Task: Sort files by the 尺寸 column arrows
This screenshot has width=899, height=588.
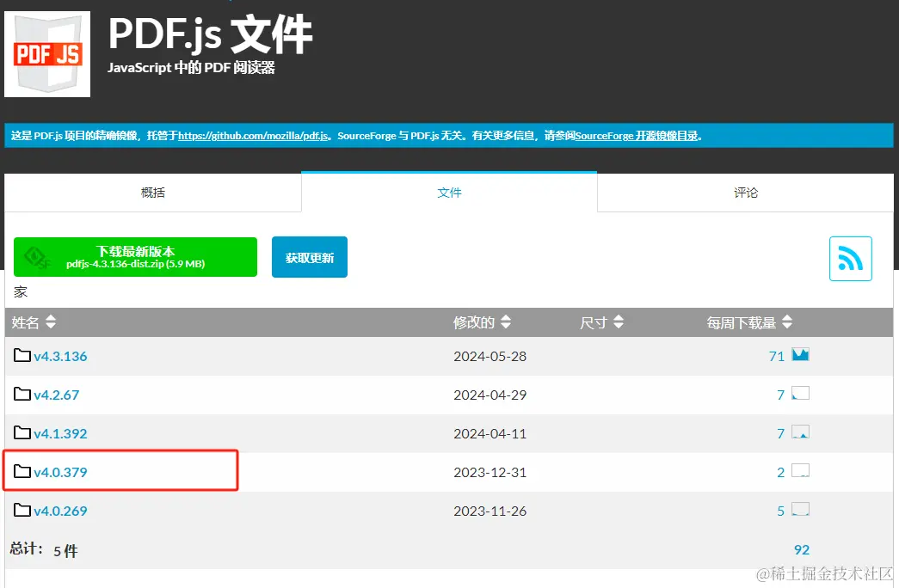Action: pyautogui.click(x=618, y=322)
